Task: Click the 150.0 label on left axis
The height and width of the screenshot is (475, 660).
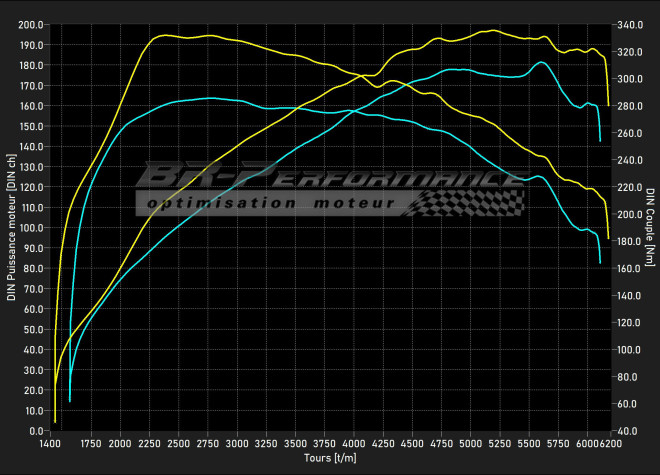Action: click(x=30, y=126)
